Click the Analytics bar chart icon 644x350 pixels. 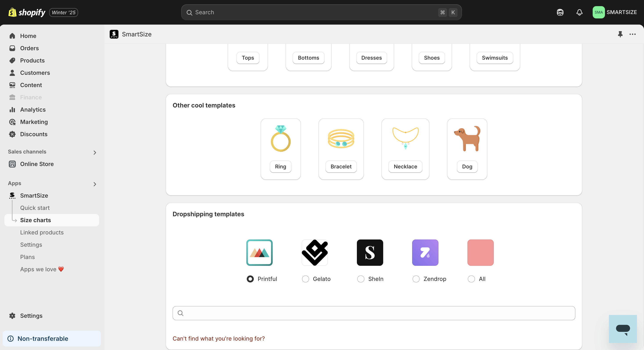click(12, 109)
